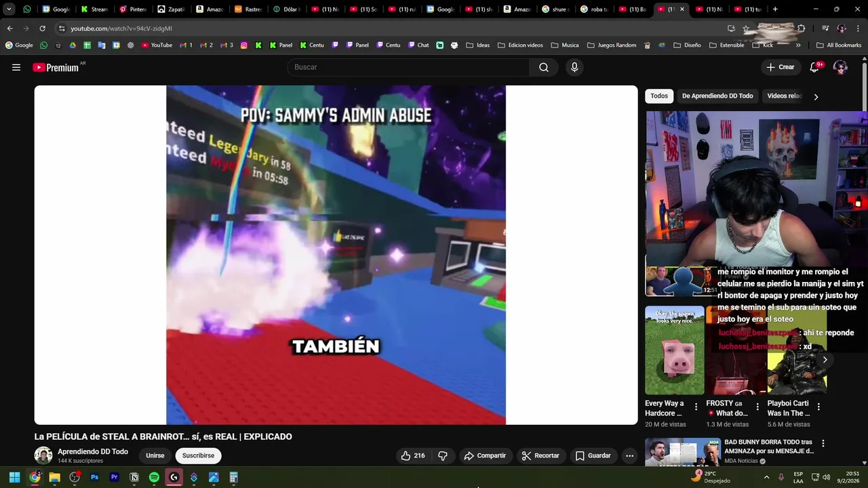Open the Diseño bookmarks folder
Viewport: 868px width, 488px height.
pyautogui.click(x=686, y=45)
